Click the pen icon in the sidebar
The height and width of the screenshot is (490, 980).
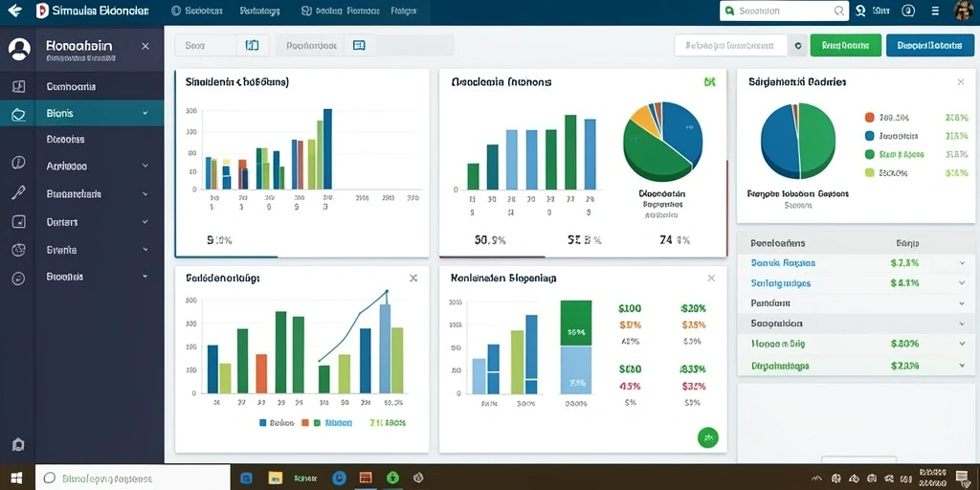click(x=18, y=193)
